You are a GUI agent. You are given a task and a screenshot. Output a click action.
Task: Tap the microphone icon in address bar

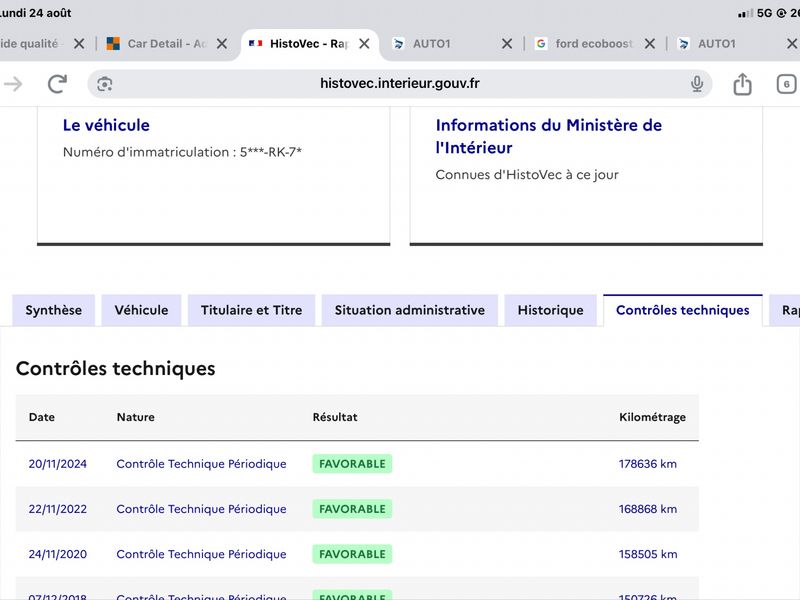coord(697,84)
